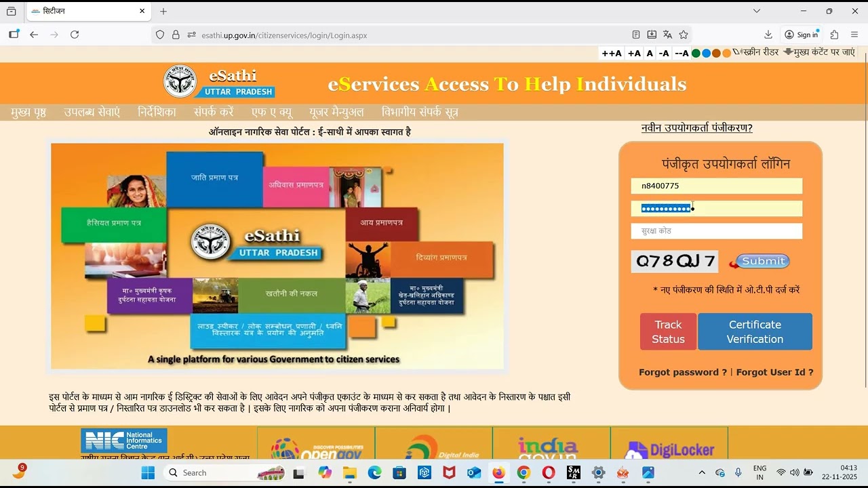The height and width of the screenshot is (488, 868).
Task: Click the Digital India footer logo
Action: (x=442, y=447)
